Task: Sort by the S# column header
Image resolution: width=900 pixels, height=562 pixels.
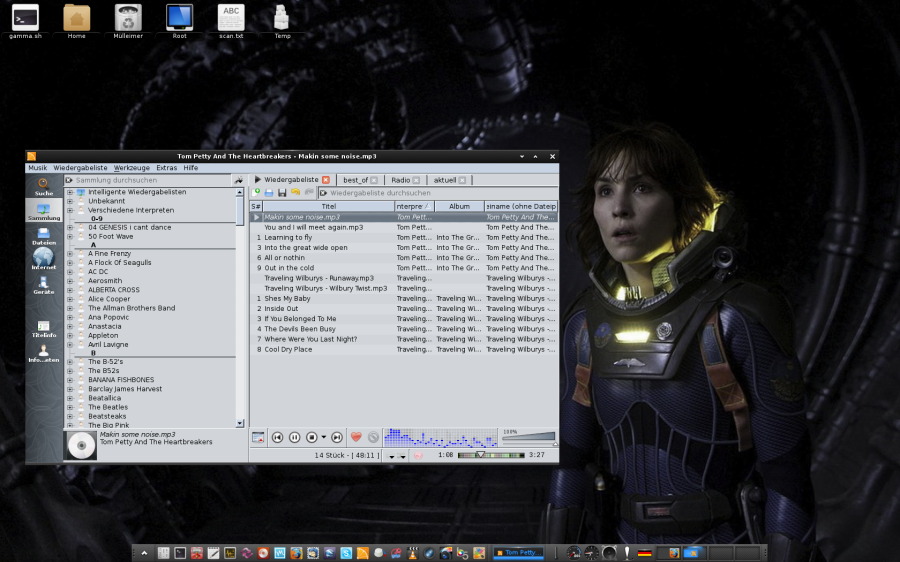Action: [256, 206]
